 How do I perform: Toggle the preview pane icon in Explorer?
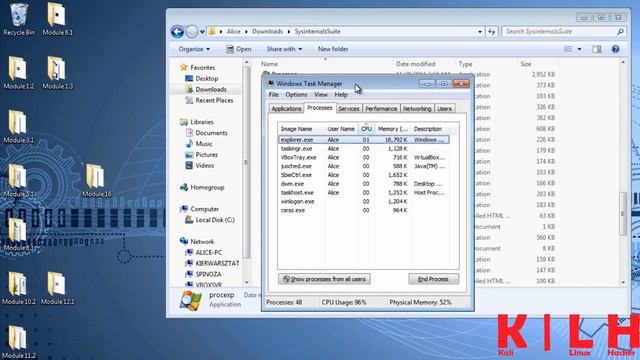click(x=597, y=49)
